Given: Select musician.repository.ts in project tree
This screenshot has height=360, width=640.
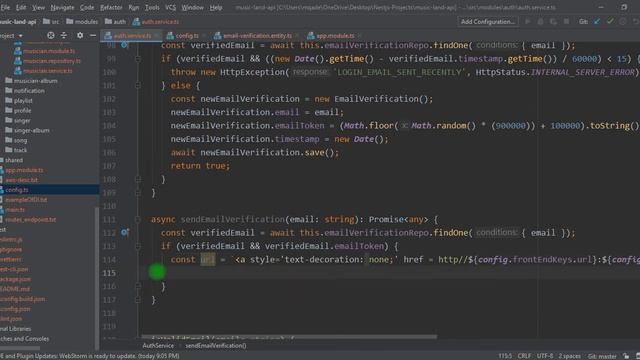Looking at the screenshot, I should tap(47, 61).
